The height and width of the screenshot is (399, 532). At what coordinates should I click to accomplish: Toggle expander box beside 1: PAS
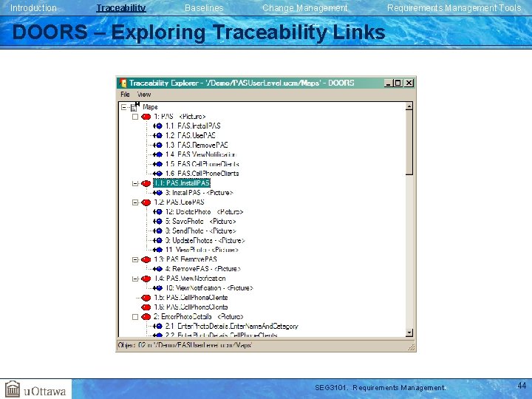[135, 117]
